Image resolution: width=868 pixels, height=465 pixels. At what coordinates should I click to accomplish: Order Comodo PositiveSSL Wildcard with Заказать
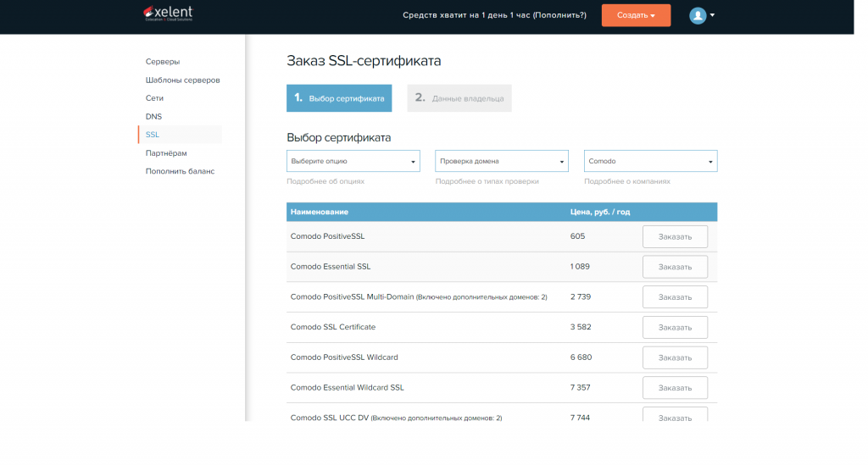(x=675, y=357)
